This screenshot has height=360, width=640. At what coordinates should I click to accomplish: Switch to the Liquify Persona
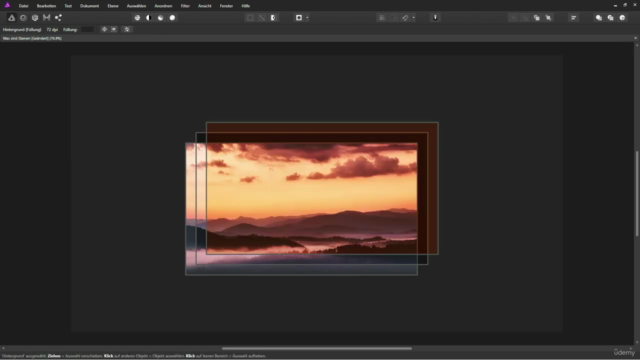pyautogui.click(x=23, y=18)
